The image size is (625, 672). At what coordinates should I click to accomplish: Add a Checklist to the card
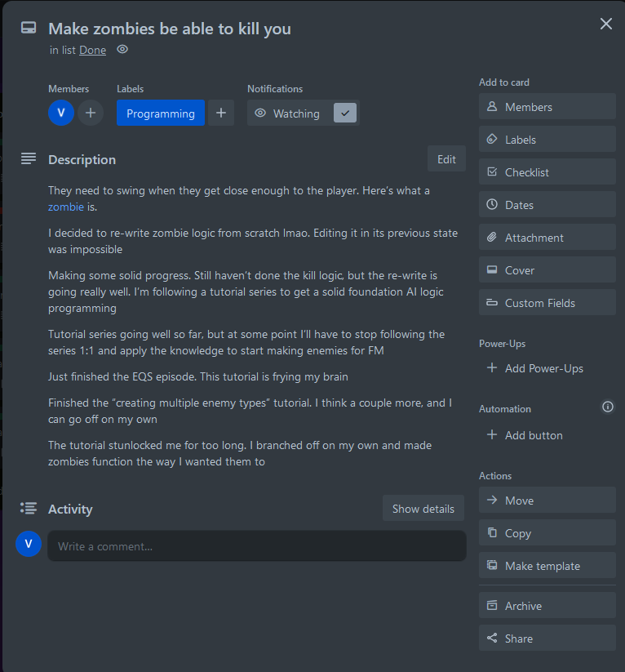pyautogui.click(x=547, y=171)
